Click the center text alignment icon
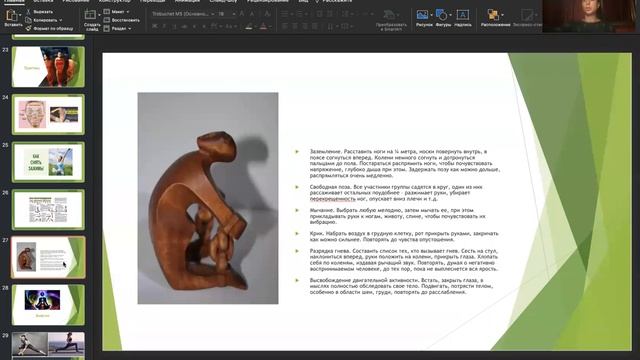 pos(295,27)
